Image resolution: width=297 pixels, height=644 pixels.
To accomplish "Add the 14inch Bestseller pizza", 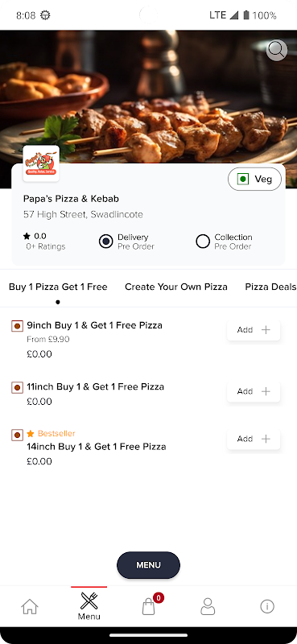I will pos(254,439).
